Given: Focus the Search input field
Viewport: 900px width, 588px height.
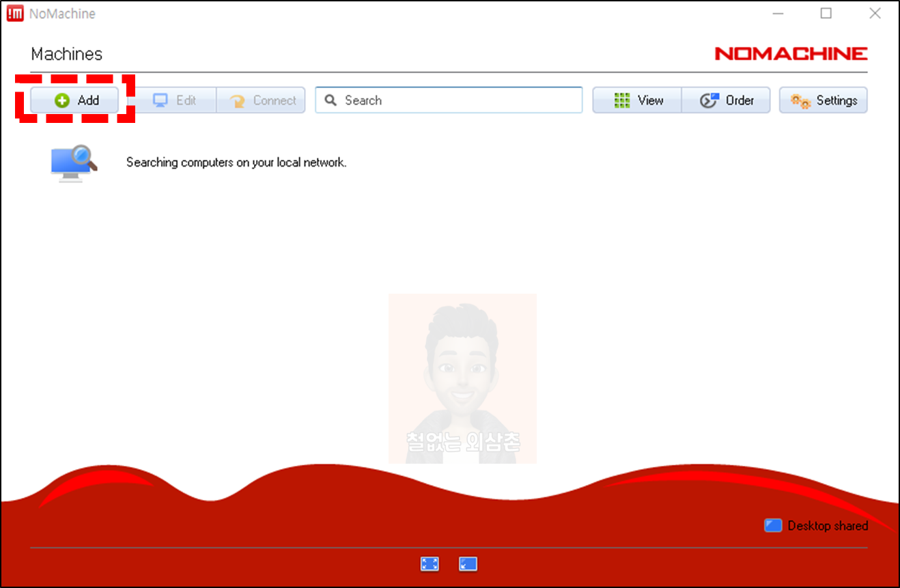Looking at the screenshot, I should [449, 100].
